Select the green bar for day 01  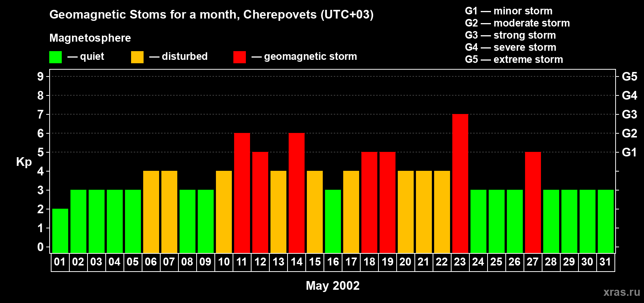pos(60,231)
